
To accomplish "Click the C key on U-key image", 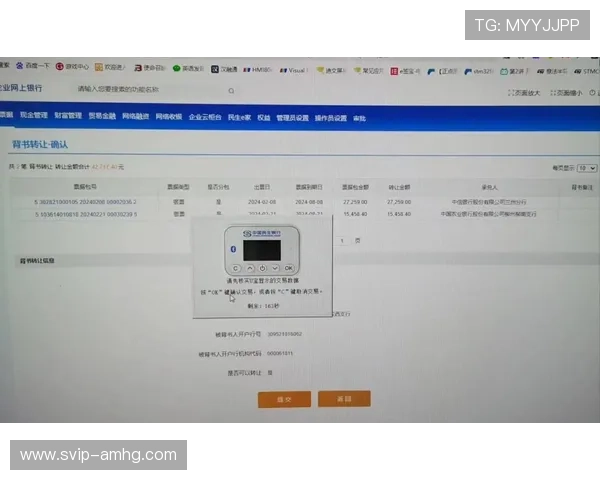I will point(236,268).
